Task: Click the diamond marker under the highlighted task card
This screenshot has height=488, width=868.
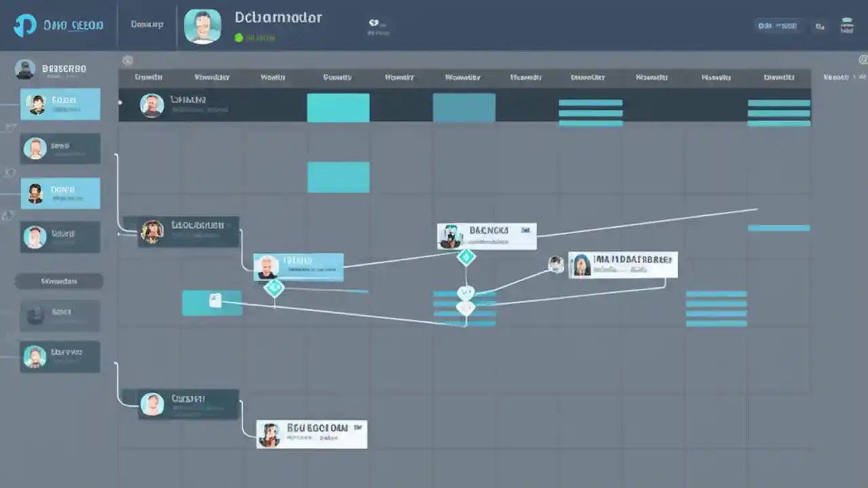Action: coord(275,289)
